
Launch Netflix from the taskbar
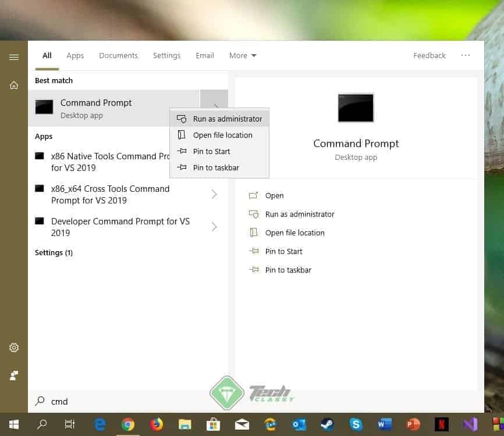442,424
